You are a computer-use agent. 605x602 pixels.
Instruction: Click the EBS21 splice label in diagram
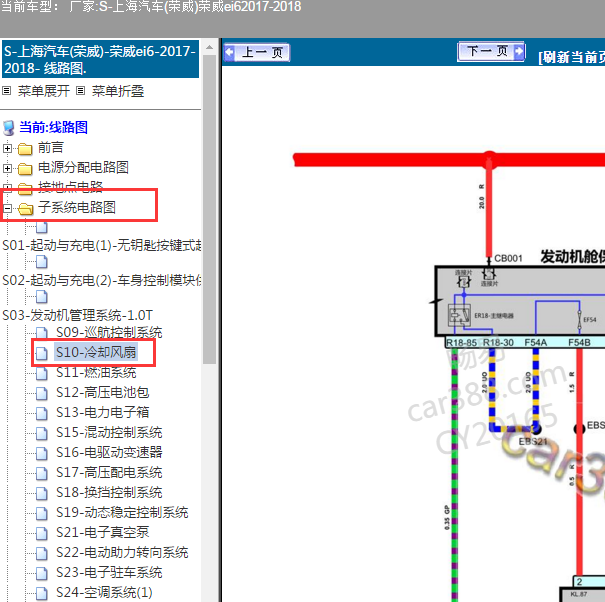point(533,441)
